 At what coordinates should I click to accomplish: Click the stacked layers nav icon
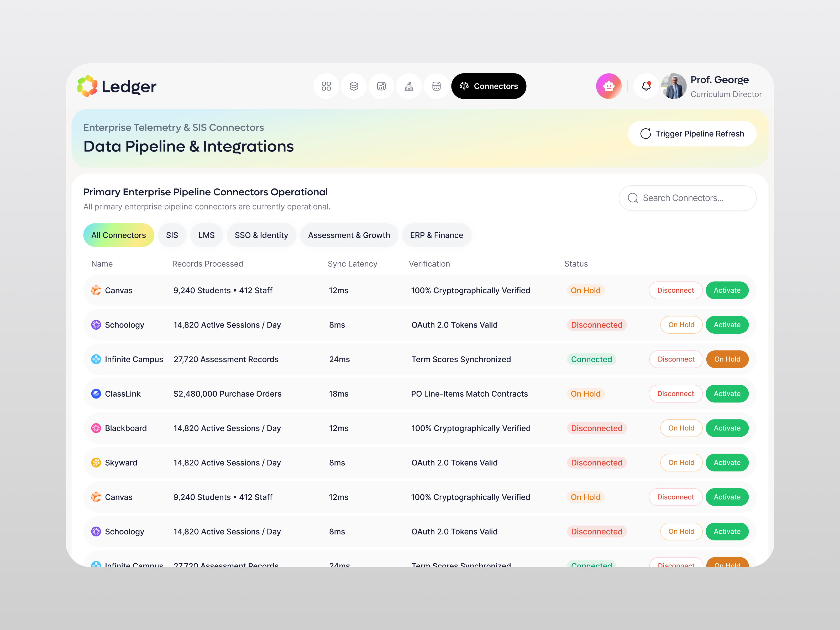coord(354,86)
